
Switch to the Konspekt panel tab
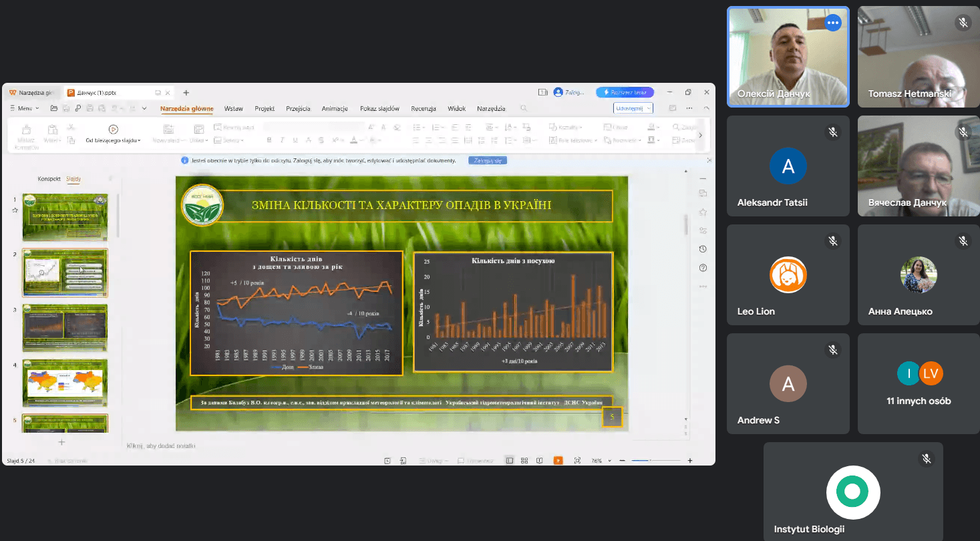pyautogui.click(x=49, y=179)
